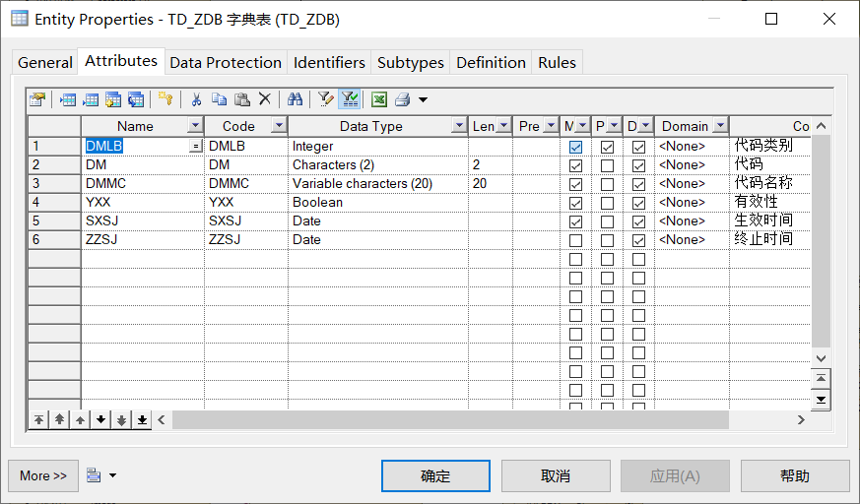Switch to the Identifiers tab
The image size is (860, 504).
point(329,62)
